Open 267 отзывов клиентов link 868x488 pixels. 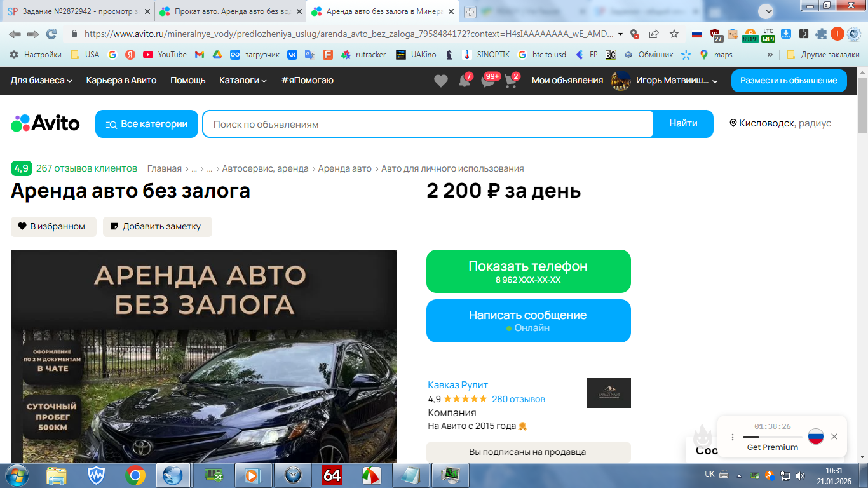(86, 168)
